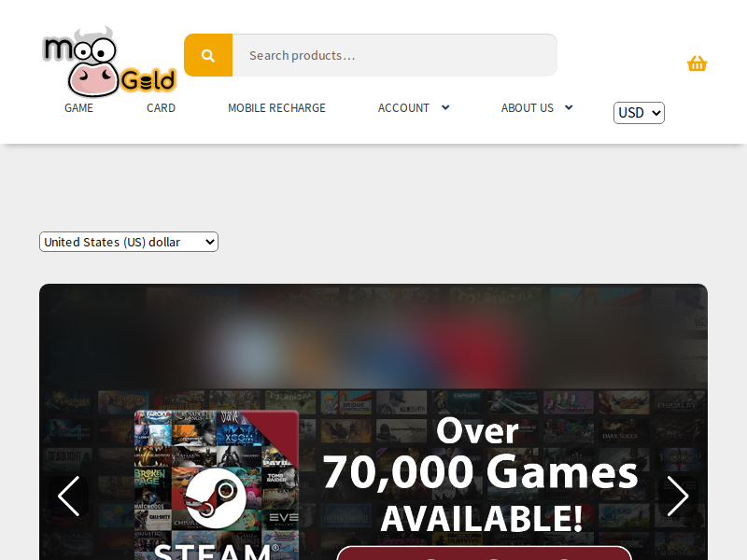The height and width of the screenshot is (560, 747).
Task: Open the MOBILE RECHARGE menu item
Action: 276,108
